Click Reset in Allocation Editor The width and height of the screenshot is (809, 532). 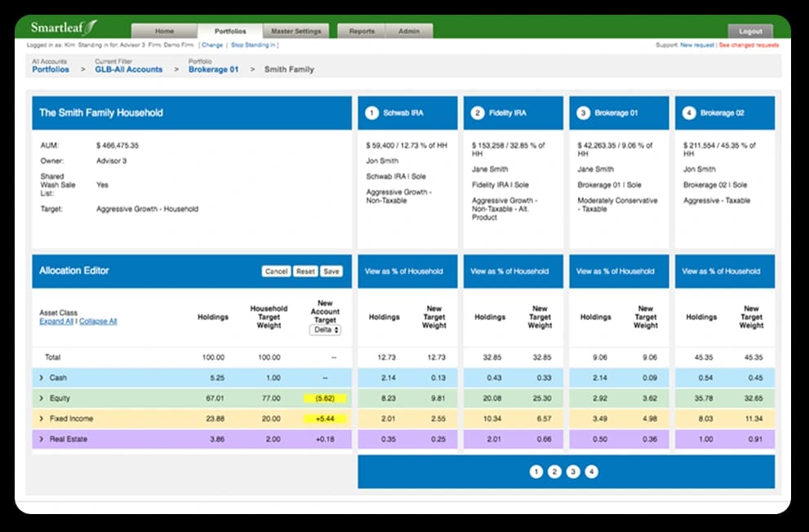[x=305, y=271]
